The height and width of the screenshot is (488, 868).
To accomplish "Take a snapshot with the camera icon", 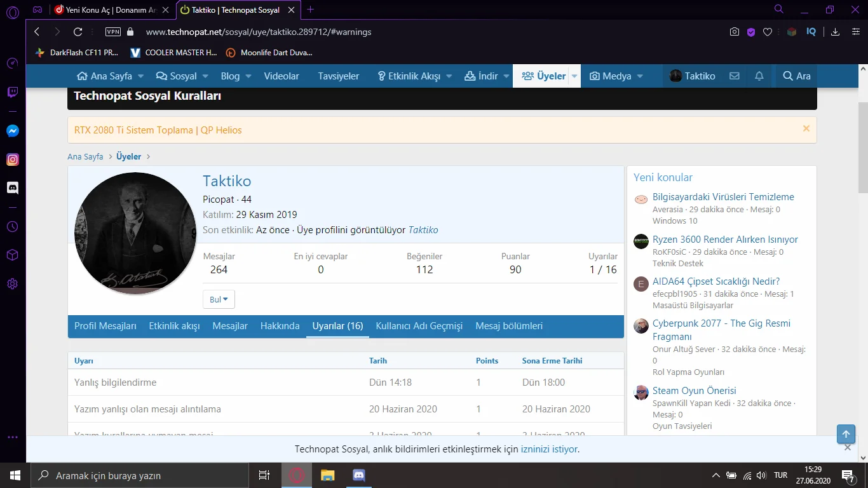I will tap(735, 32).
